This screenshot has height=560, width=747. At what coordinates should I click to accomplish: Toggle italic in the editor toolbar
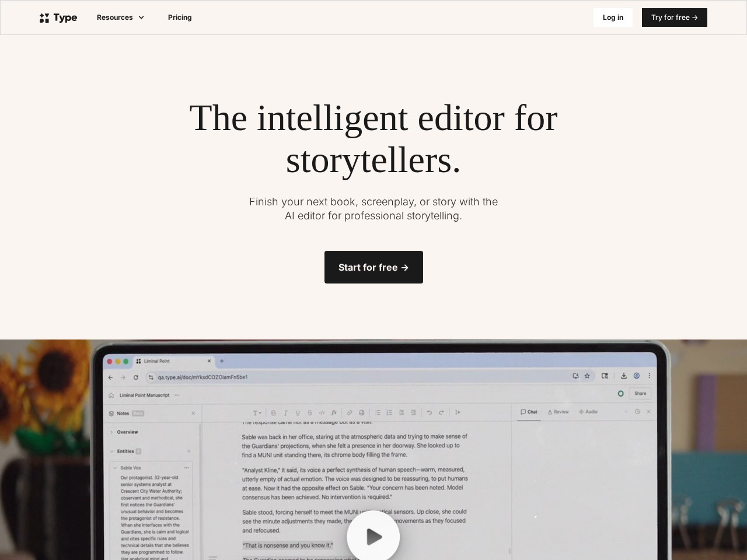pos(285,413)
